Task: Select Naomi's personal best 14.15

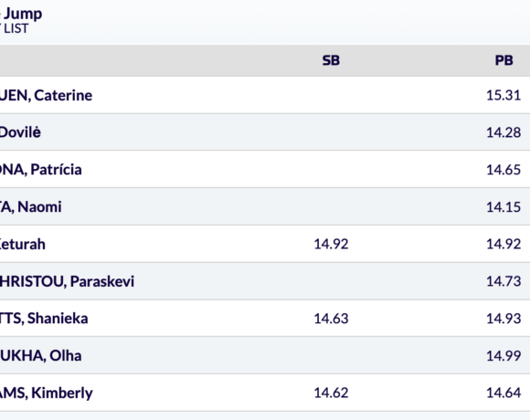Action: [503, 206]
